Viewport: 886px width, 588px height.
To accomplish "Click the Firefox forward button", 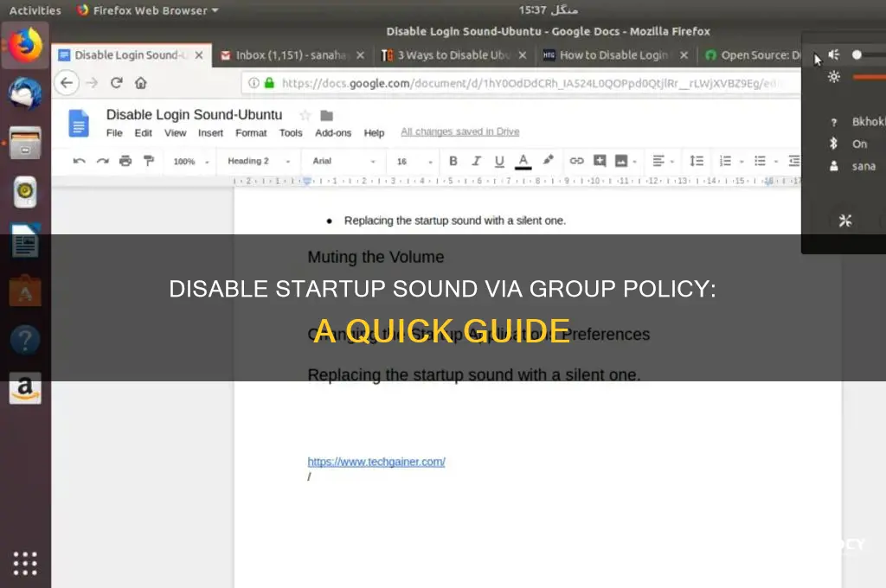I will pyautogui.click(x=92, y=83).
